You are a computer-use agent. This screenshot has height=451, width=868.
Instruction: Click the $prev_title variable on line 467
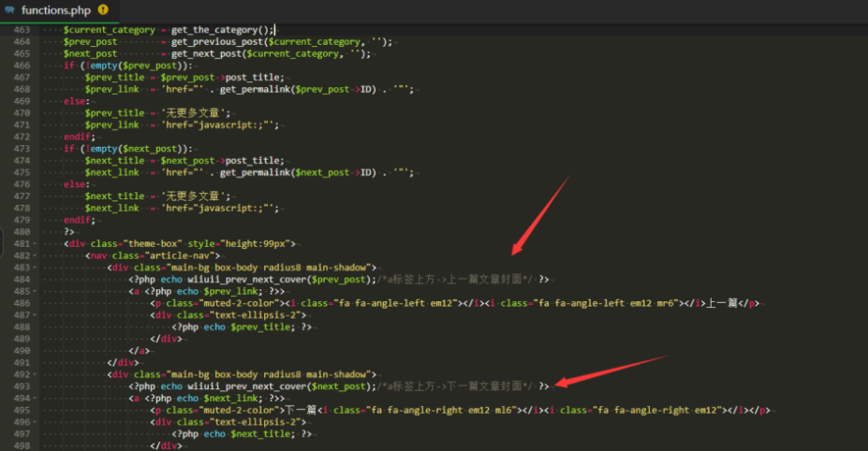point(114,78)
